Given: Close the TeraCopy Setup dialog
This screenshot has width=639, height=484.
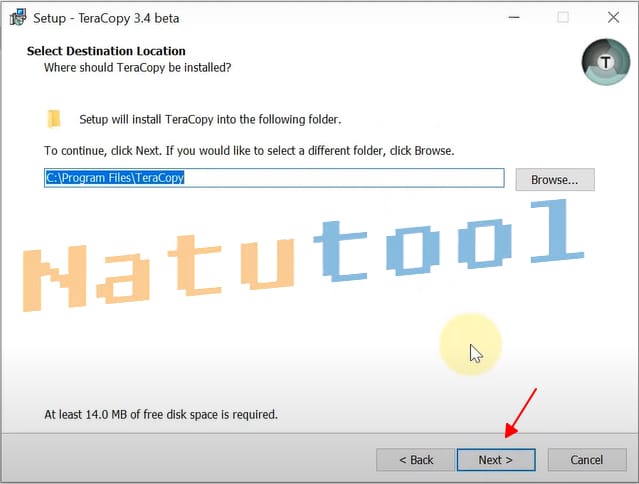Looking at the screenshot, I should pyautogui.click(x=613, y=18).
